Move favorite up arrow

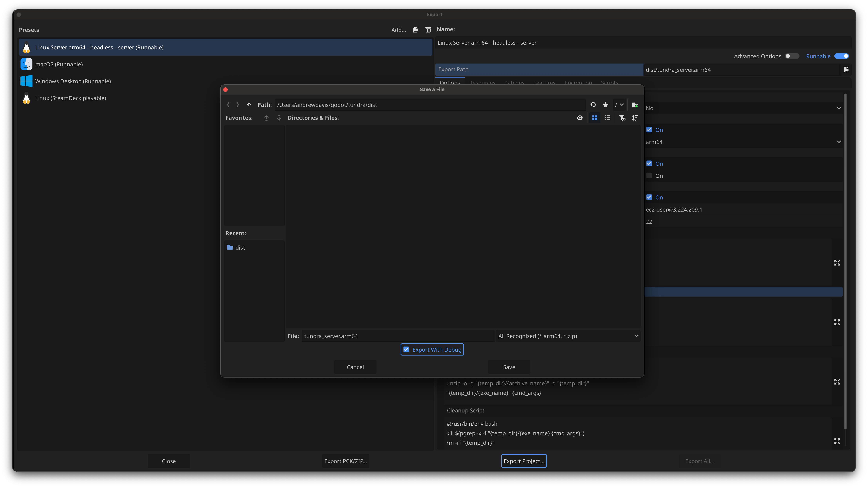[267, 118]
